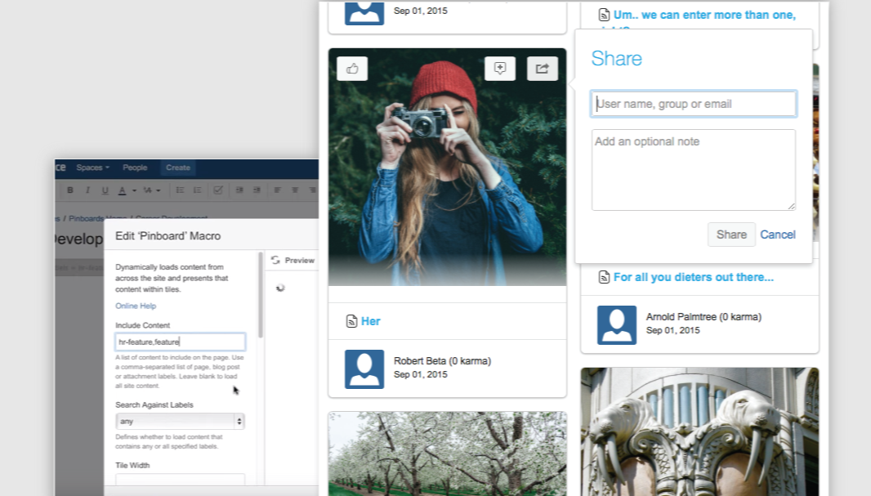Open the Spaces dropdown menu
The image size is (871, 496).
tap(93, 168)
